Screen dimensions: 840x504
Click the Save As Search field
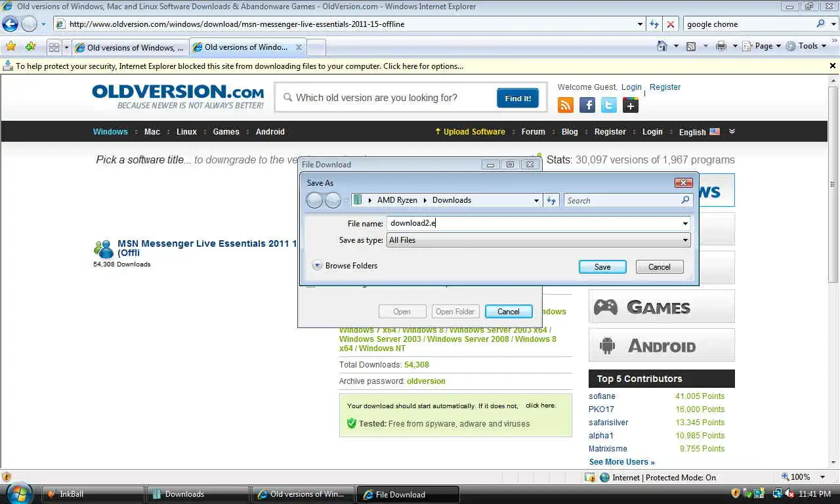[x=621, y=200]
